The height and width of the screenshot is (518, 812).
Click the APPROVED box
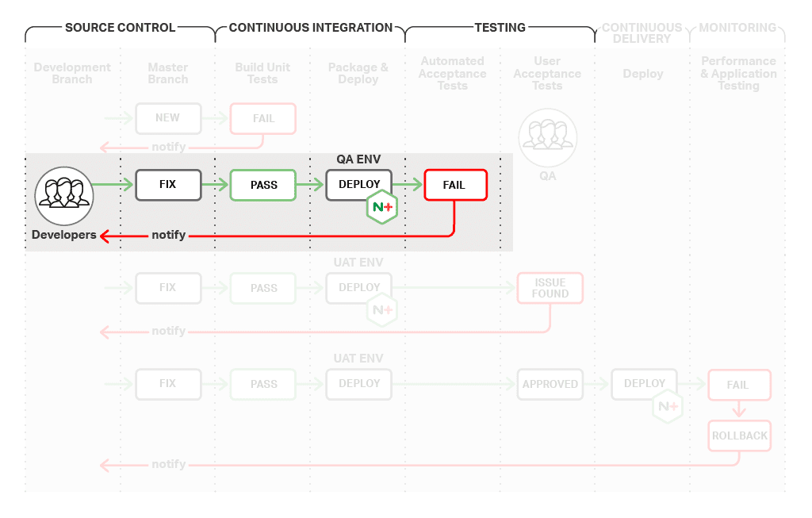[550, 385]
